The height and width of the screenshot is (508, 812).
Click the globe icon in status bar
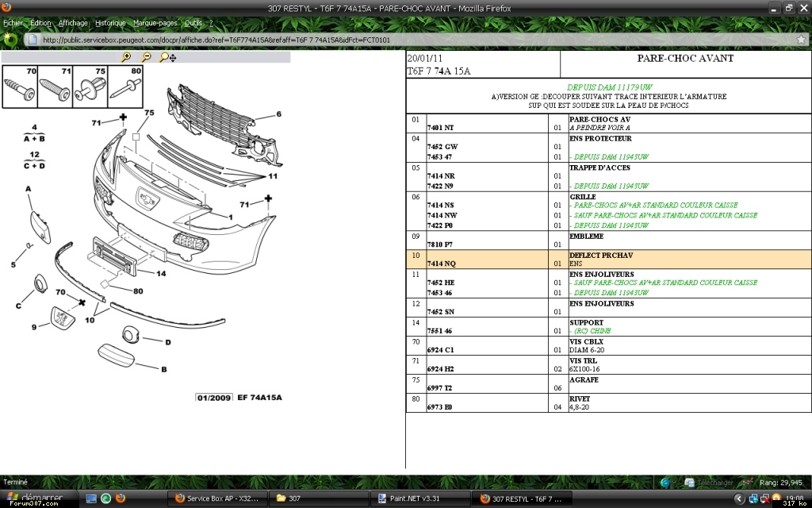tap(665, 483)
